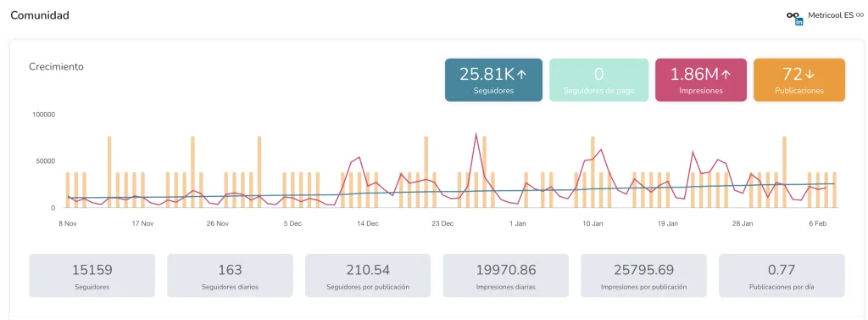The height and width of the screenshot is (320, 868).
Task: Toggle the Seguidores de pago series card
Action: tap(598, 80)
